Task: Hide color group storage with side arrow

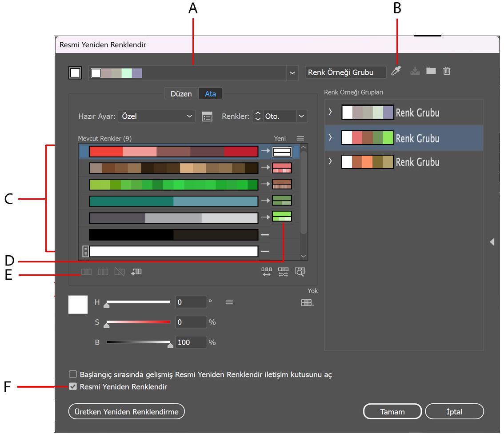Action: [x=492, y=242]
